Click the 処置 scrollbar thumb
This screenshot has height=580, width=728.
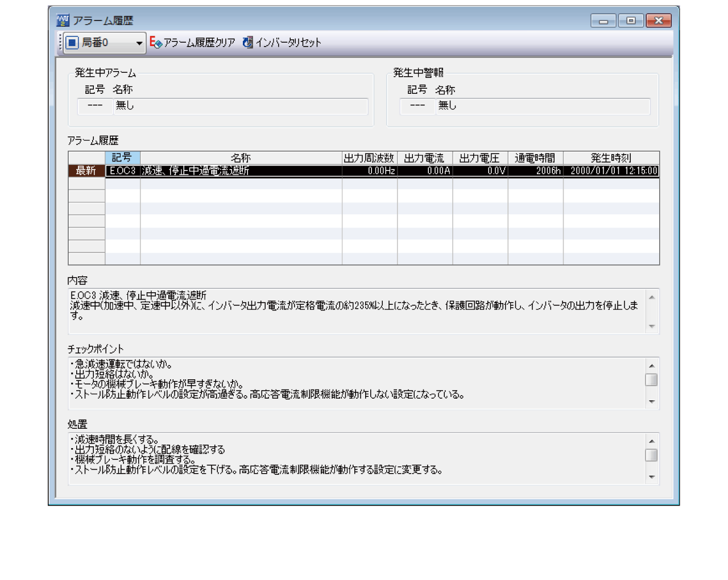coord(651,455)
